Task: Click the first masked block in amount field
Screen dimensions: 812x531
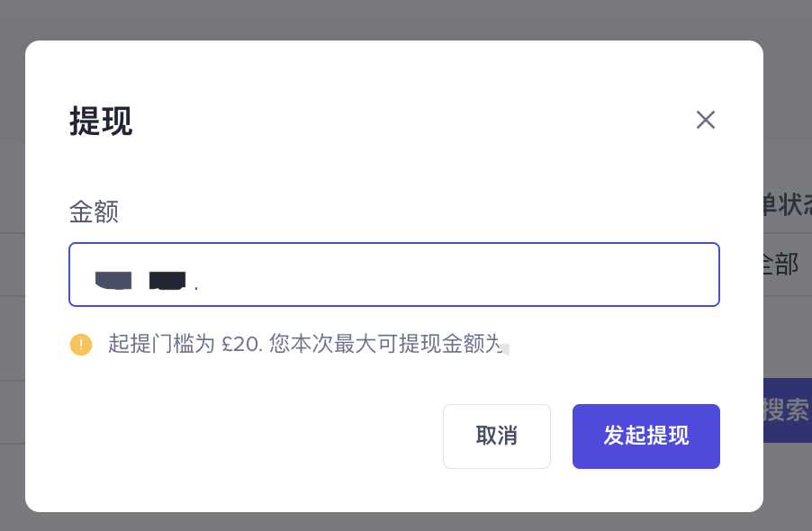Action: tap(113, 280)
